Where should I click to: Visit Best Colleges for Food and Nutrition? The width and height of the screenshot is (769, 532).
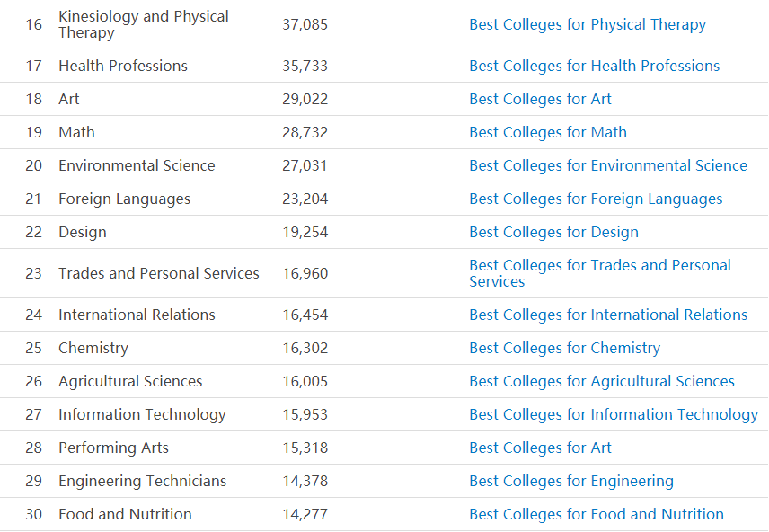coord(597,514)
